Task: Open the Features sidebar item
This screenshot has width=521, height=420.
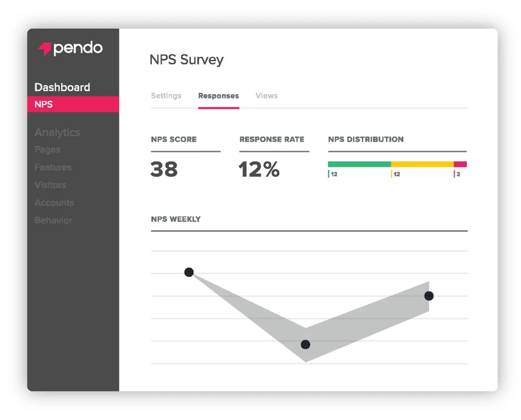Action: [53, 167]
